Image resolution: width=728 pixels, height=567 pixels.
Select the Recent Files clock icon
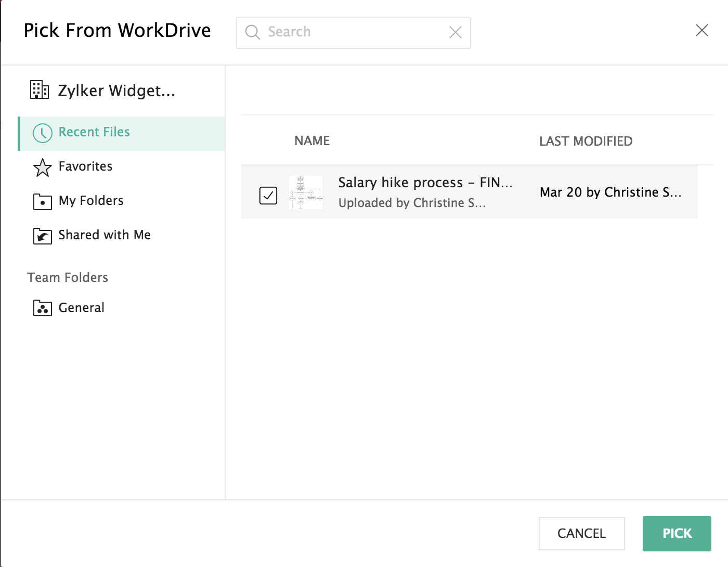[x=43, y=133]
